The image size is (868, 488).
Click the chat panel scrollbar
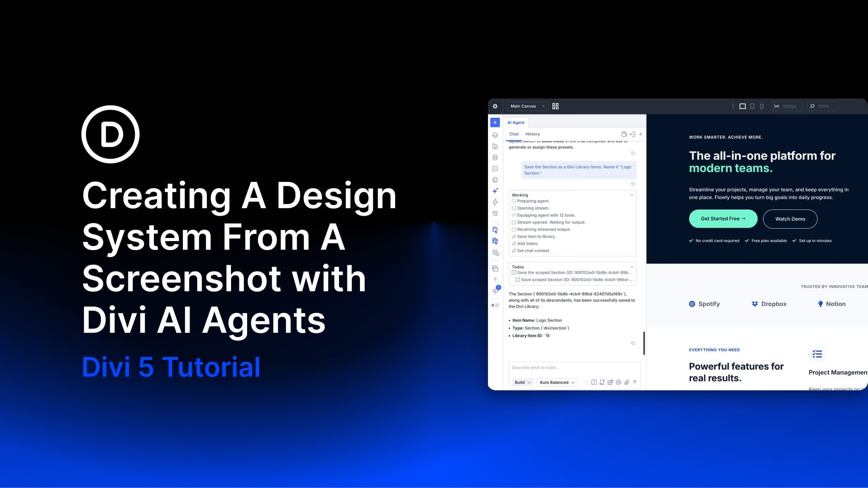[644, 343]
